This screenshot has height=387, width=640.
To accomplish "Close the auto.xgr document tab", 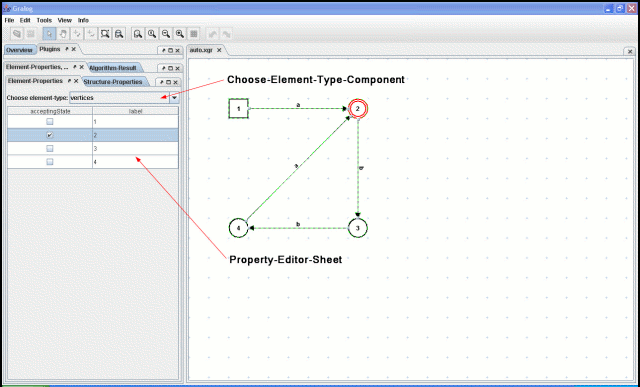I will click(219, 50).
